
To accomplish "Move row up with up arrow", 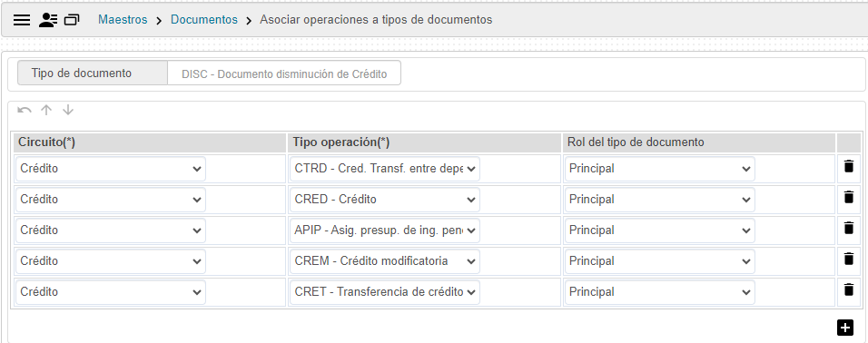I will click(46, 110).
